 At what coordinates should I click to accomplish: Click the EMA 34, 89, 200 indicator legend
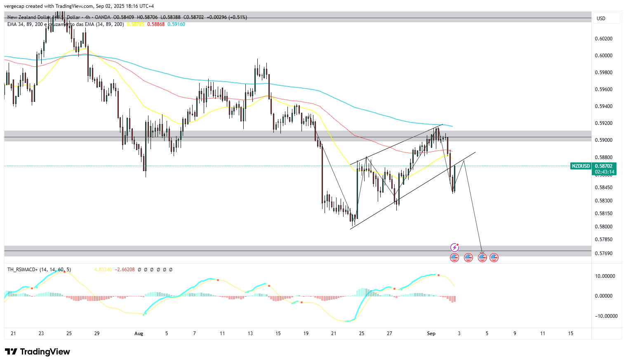pyautogui.click(x=65, y=24)
